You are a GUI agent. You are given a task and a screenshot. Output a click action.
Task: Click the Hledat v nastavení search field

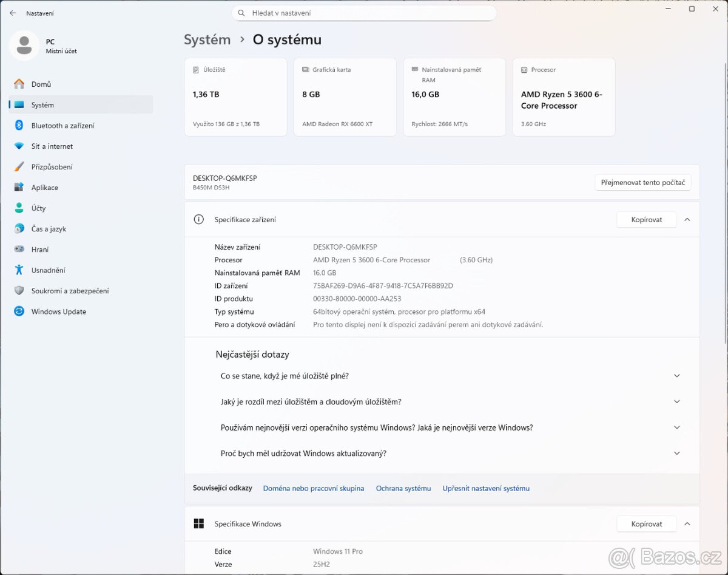(x=364, y=12)
